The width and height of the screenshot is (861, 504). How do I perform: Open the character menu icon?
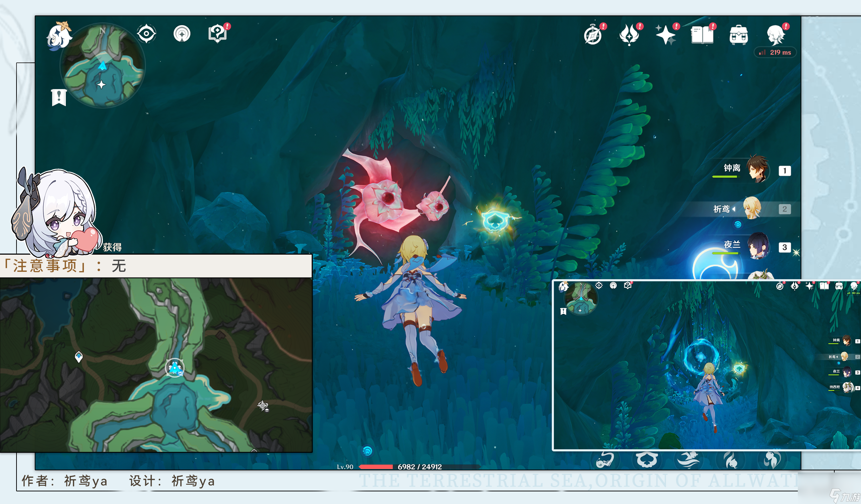tap(776, 35)
